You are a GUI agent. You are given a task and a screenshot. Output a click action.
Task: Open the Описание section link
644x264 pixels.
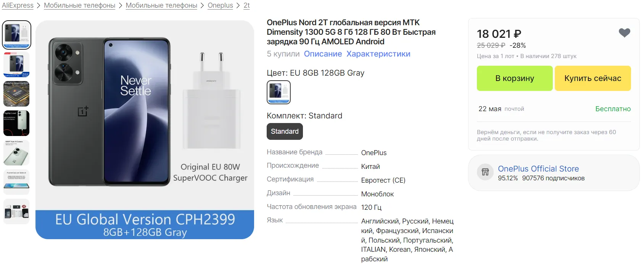tap(323, 54)
